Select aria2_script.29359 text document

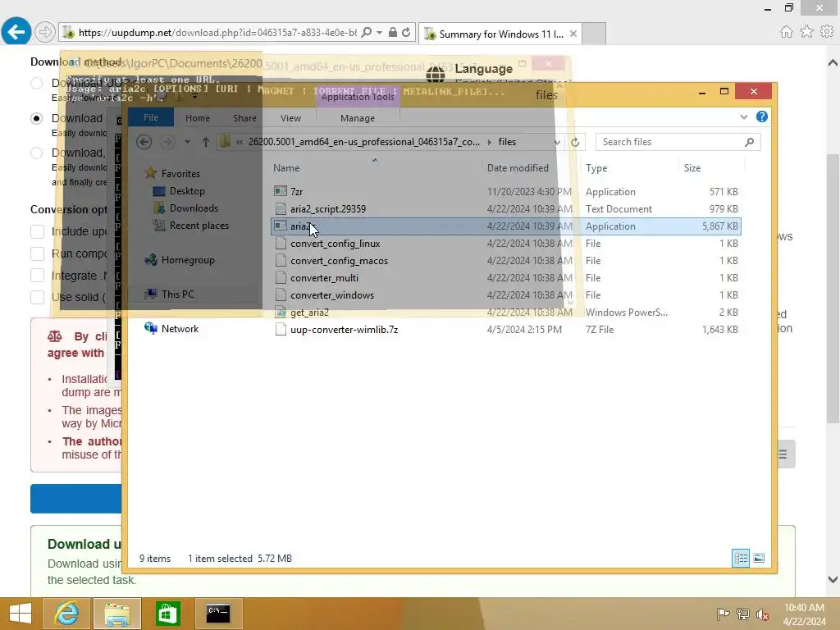328,209
